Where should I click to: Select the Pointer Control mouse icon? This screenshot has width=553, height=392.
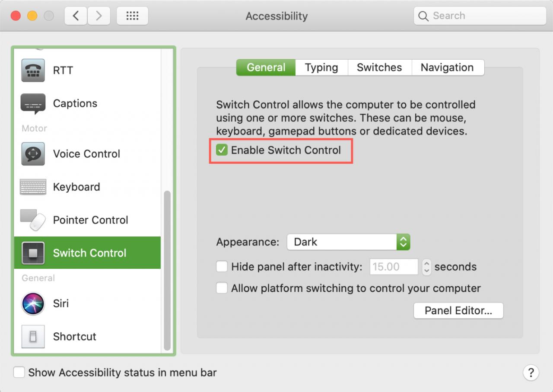(33, 220)
